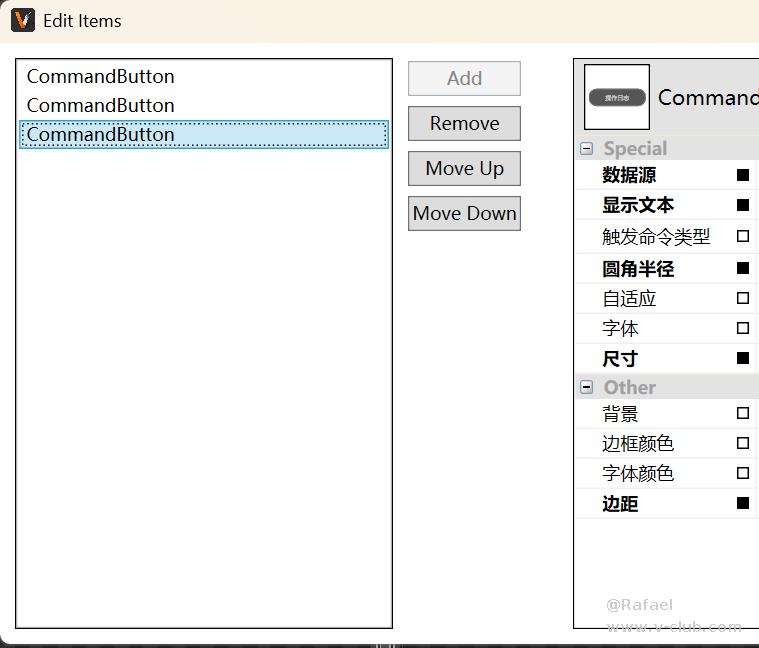Click the filled marker beside 显示文本
Screen dimensions: 759x648
click(x=743, y=205)
